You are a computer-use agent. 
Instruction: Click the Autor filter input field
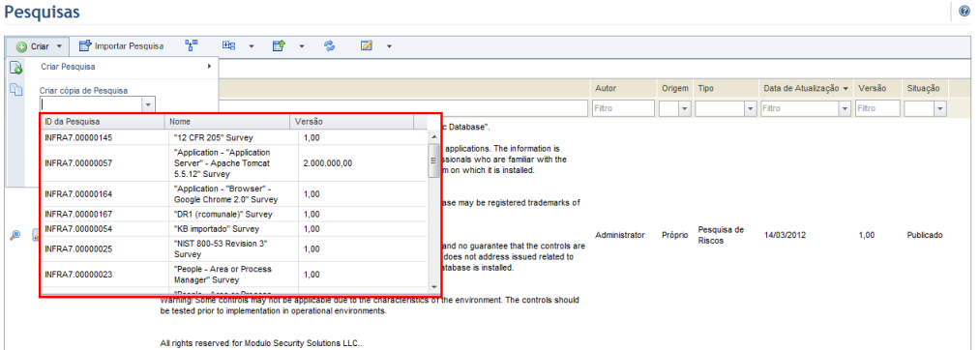click(x=622, y=108)
